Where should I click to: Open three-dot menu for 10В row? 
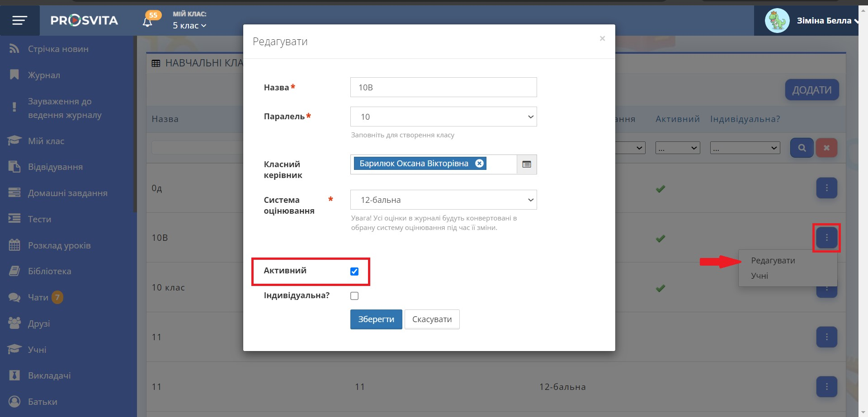(826, 238)
